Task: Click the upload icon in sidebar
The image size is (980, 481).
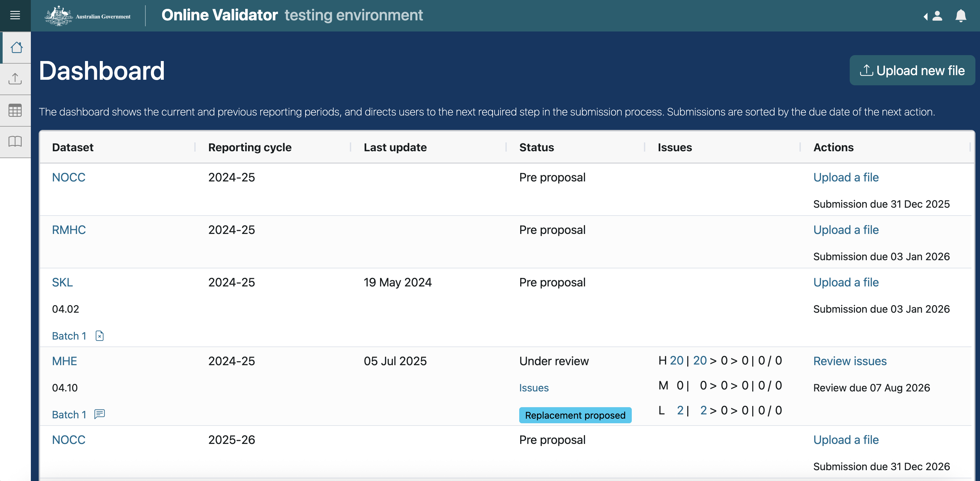Action: coord(15,79)
